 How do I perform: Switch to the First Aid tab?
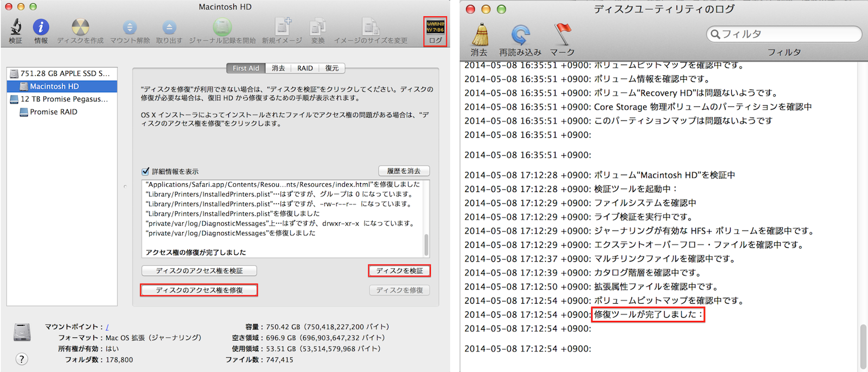tap(246, 68)
